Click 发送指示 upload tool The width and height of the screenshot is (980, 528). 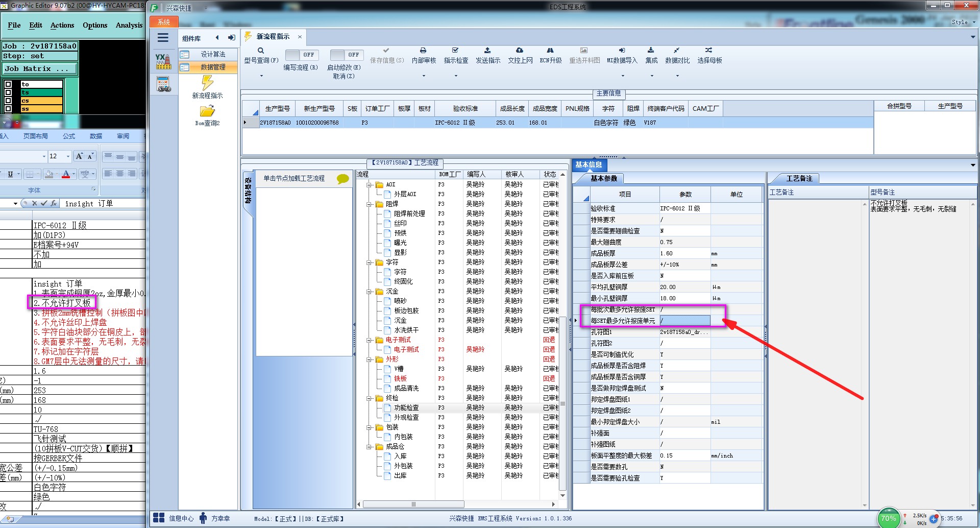click(487, 55)
